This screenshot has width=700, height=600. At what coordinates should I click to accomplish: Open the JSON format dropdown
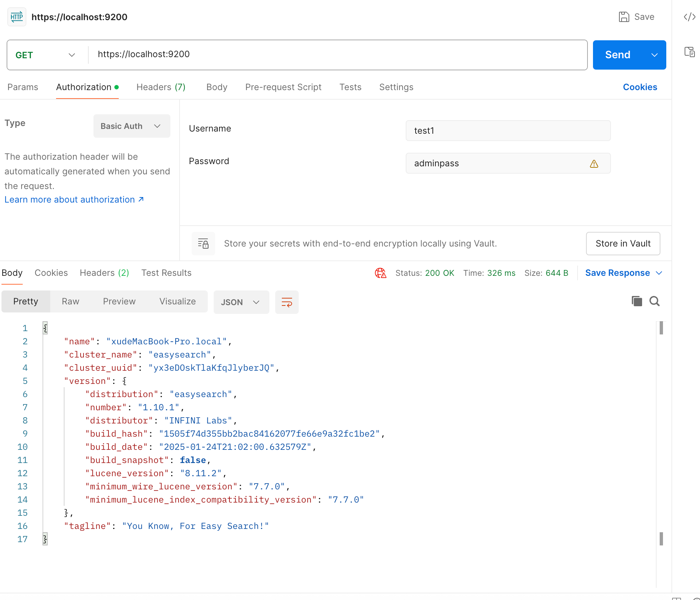click(x=241, y=302)
